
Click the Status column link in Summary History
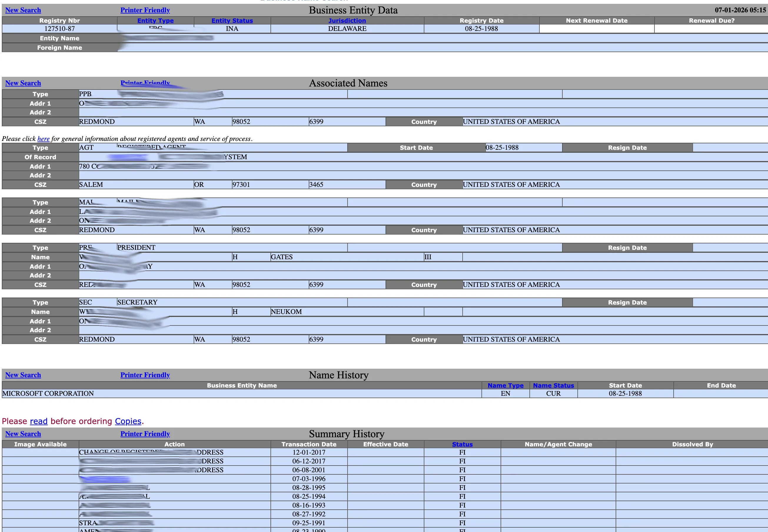pos(462,444)
